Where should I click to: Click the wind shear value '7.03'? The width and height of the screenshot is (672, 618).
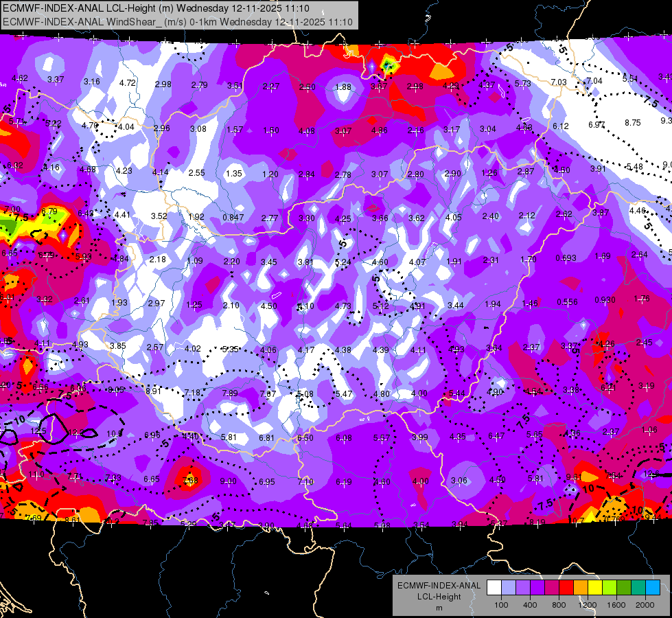point(559,82)
